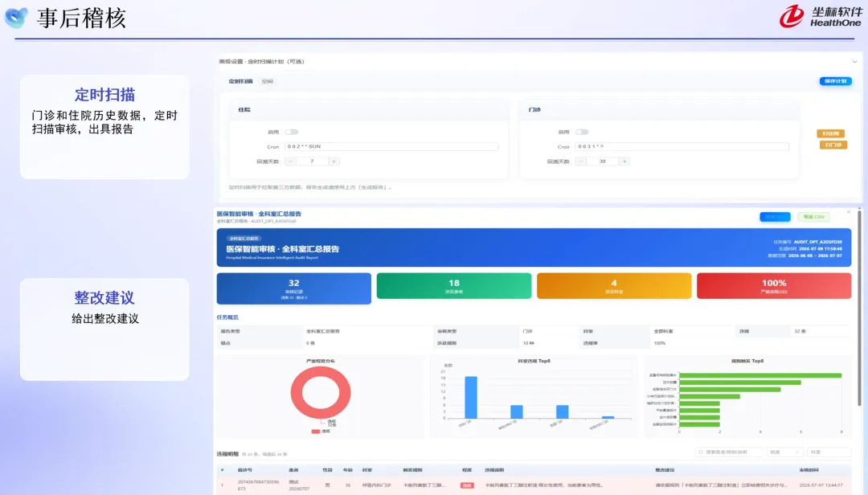
Task: Close the 全科室汇总报告 dialog with the X
Action: pos(849,212)
